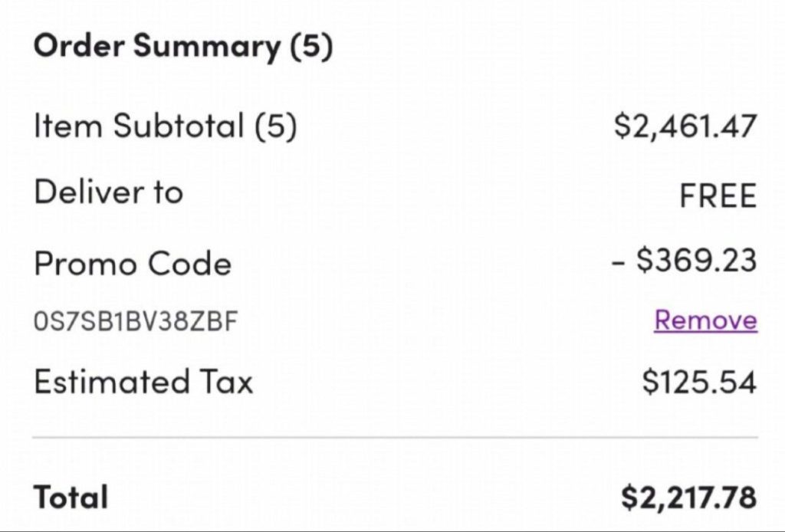Select the promo code text 0S7SB1BV38ZBF

[136, 321]
